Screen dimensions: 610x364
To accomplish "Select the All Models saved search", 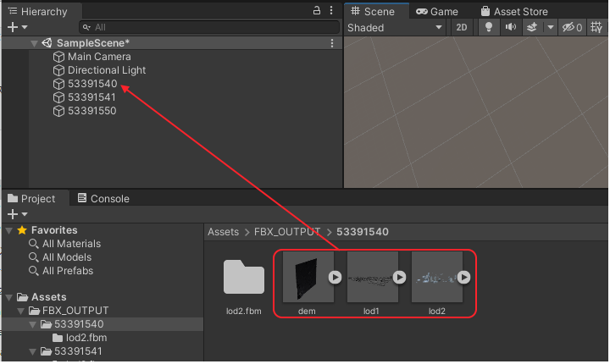I will pos(67,257).
